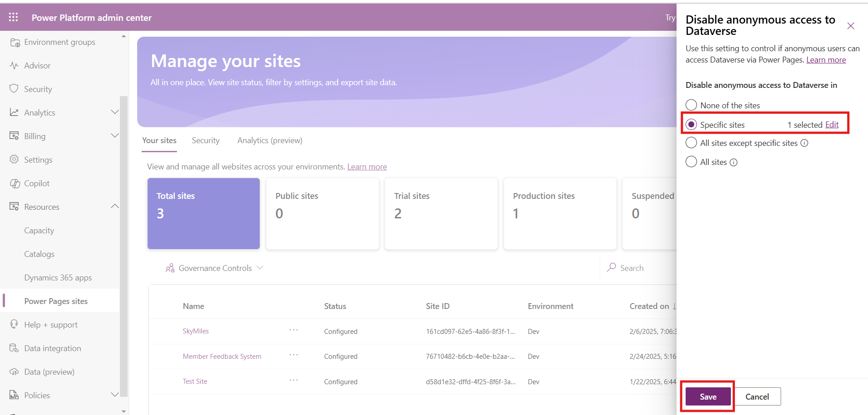Switch to the Analytics (preview) tab

point(270,140)
